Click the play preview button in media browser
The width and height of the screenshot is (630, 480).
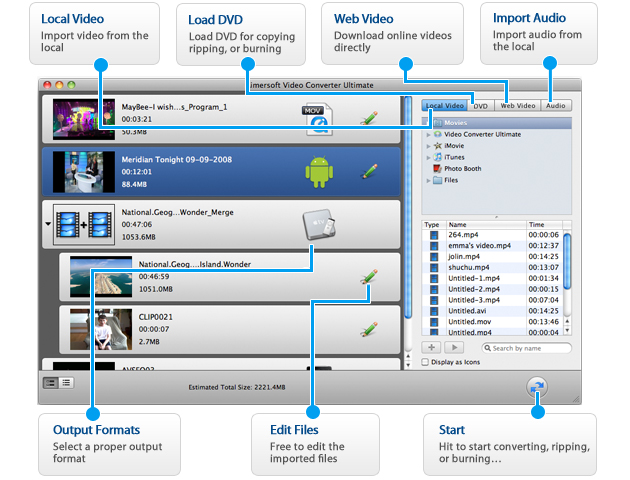coord(454,347)
